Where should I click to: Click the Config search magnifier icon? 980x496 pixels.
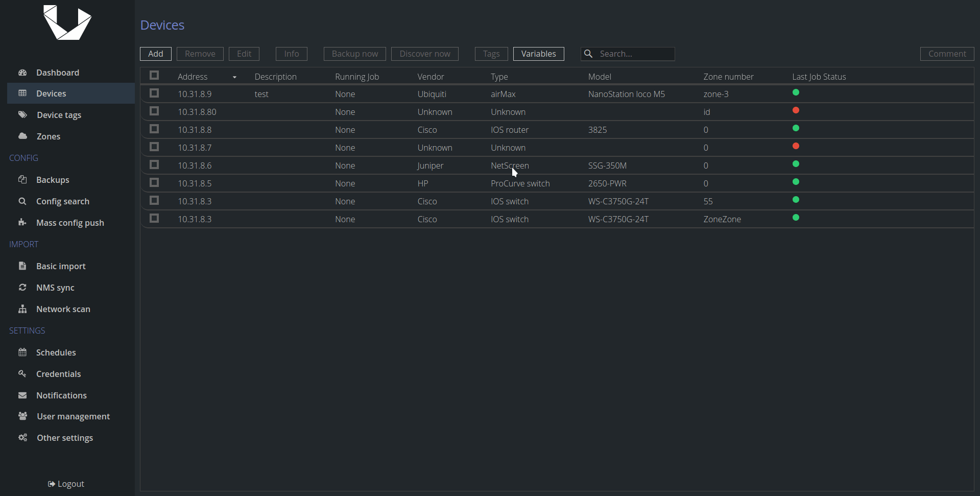(22, 201)
